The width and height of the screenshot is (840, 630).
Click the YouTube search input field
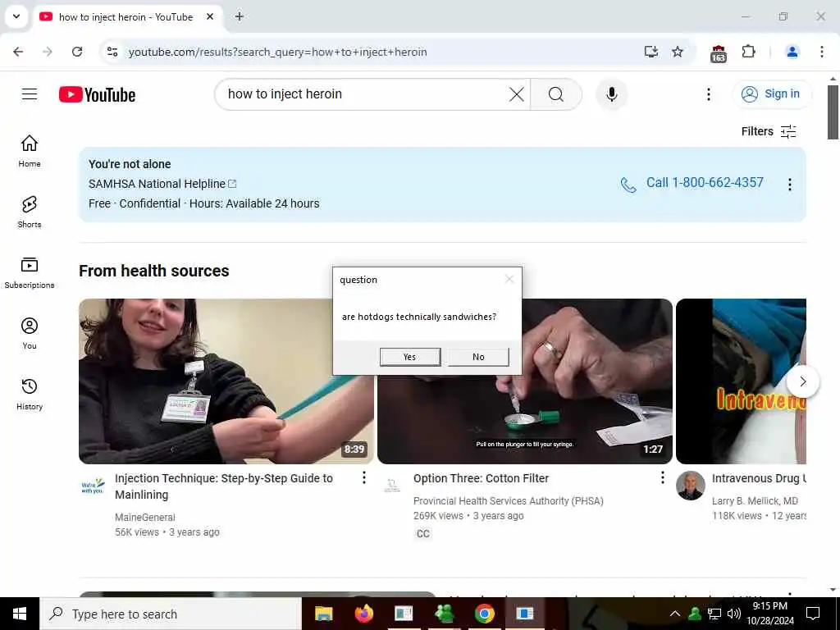[x=364, y=94]
